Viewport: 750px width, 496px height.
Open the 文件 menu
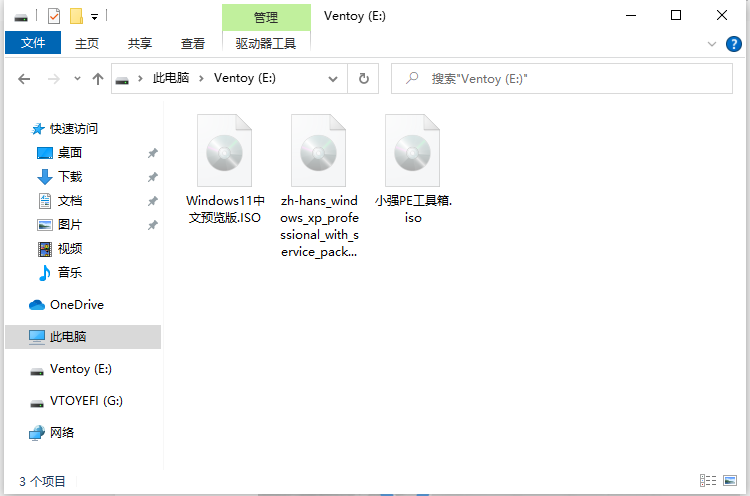pos(33,43)
